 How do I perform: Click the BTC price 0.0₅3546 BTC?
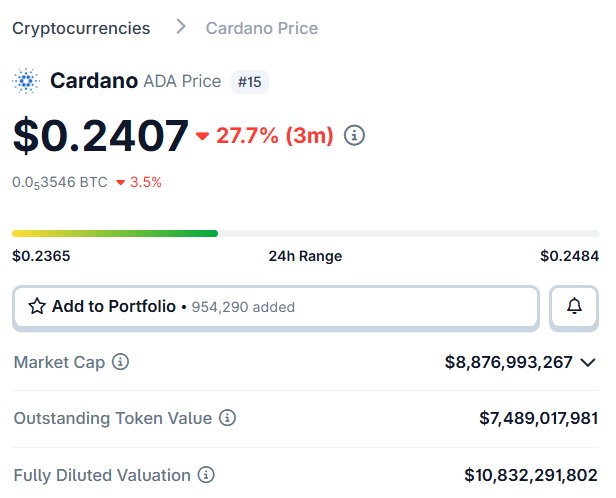[x=59, y=182]
